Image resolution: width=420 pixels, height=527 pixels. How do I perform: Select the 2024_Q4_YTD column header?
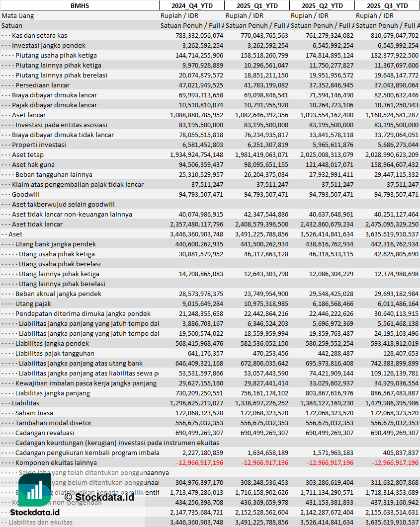point(191,5)
